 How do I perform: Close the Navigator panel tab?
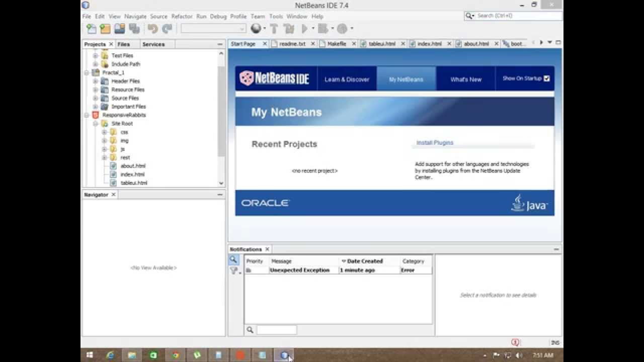[113, 195]
